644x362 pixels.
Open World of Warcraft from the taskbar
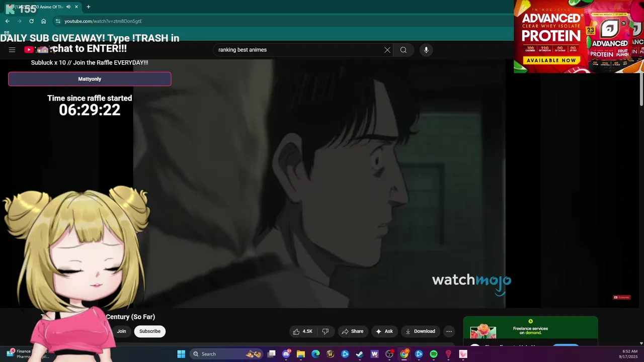[331, 354]
